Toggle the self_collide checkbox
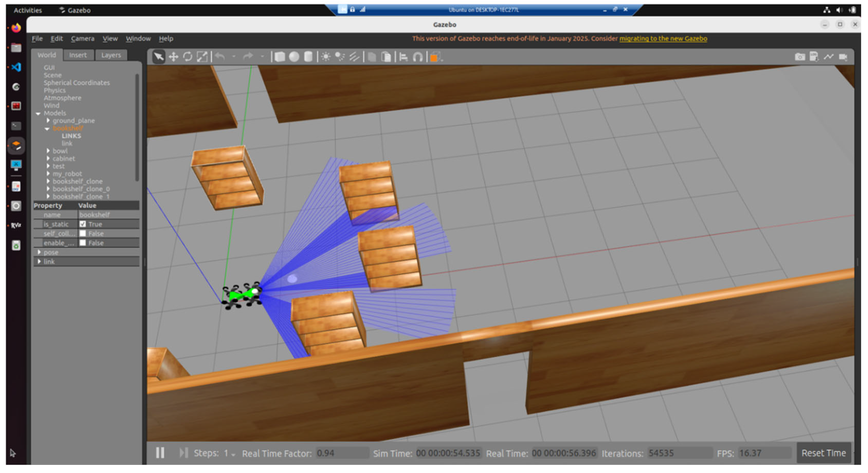This screenshot has height=473, width=868. [83, 233]
